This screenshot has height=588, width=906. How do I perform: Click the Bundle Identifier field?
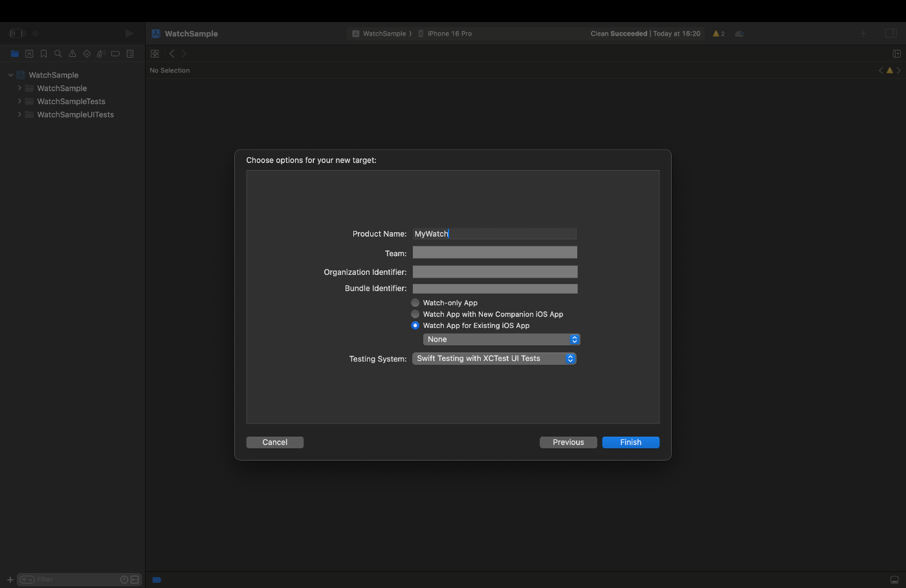tap(495, 289)
